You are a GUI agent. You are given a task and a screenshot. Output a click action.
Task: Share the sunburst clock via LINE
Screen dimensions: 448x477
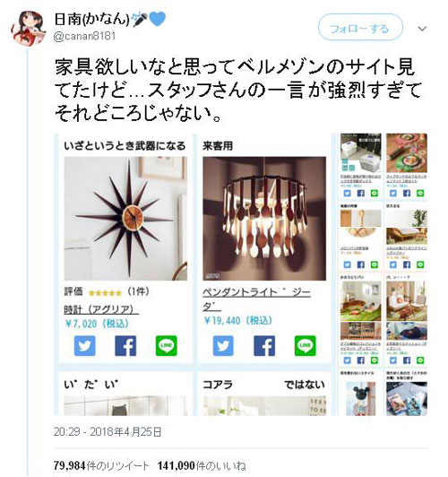click(167, 345)
